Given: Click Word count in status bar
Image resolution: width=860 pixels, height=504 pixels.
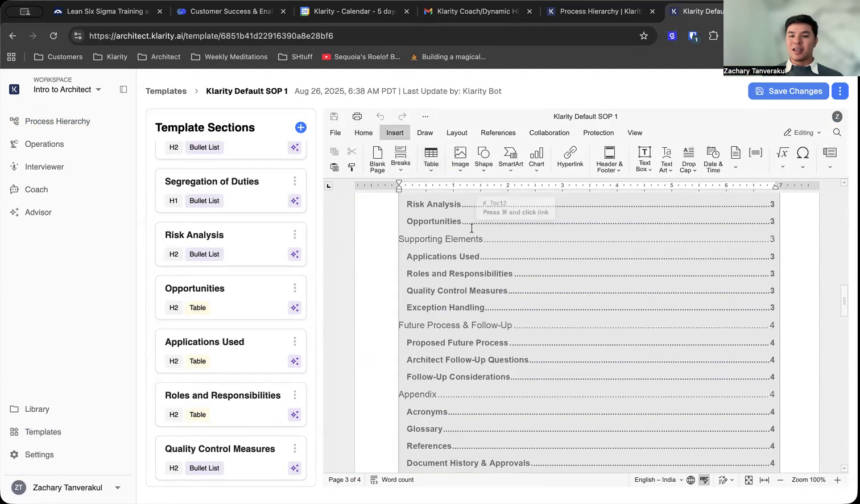Looking at the screenshot, I should tap(392, 480).
